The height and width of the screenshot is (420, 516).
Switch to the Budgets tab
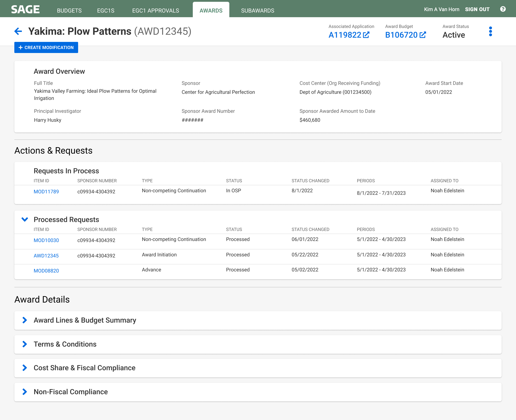tap(69, 11)
